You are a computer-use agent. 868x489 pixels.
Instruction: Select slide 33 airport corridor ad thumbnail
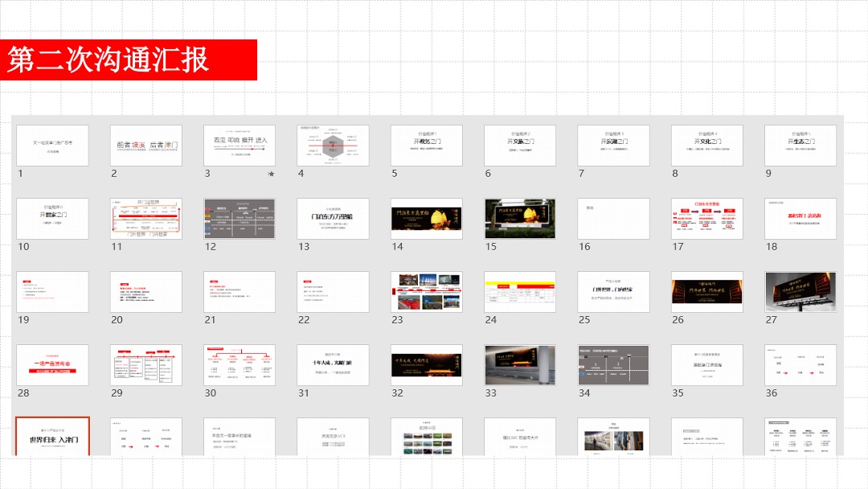[x=520, y=365]
